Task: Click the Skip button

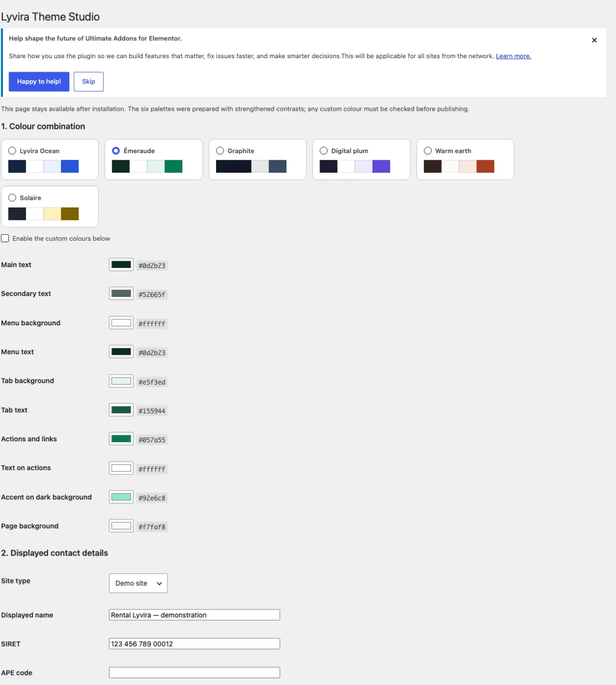Action: (89, 82)
